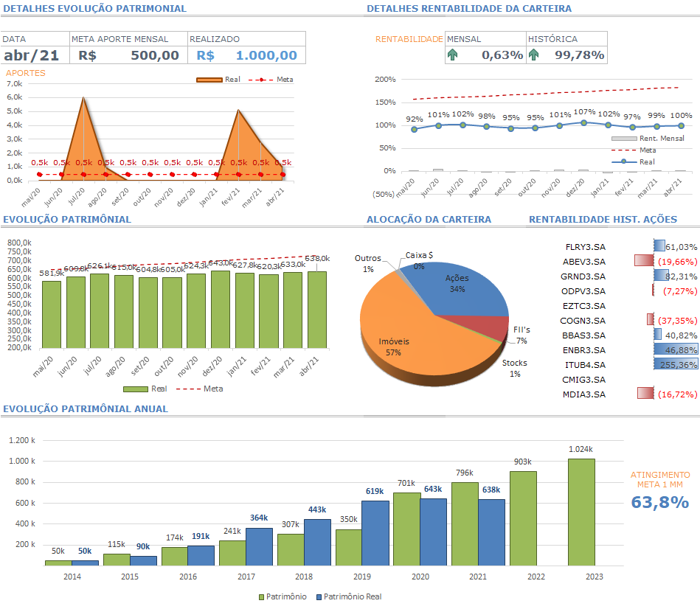The width and height of the screenshot is (700, 609).
Task: Click the 638,0k bar for abr/21
Action: (317, 310)
